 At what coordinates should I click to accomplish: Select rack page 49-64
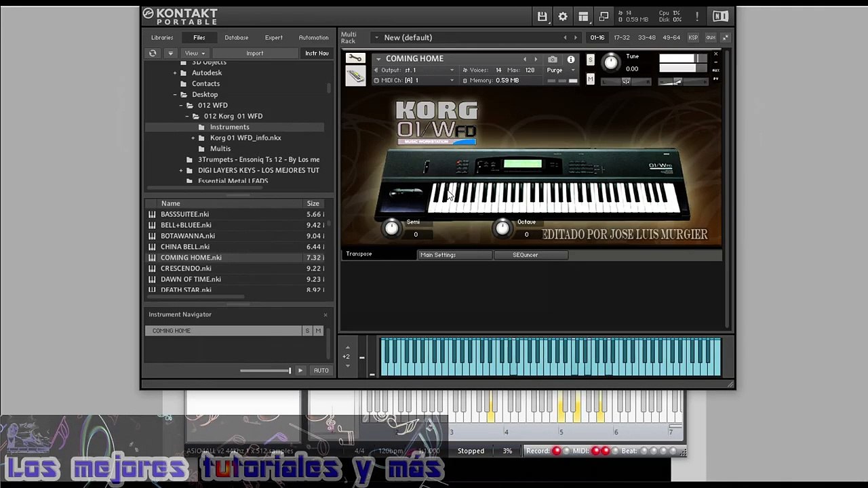pyautogui.click(x=671, y=38)
